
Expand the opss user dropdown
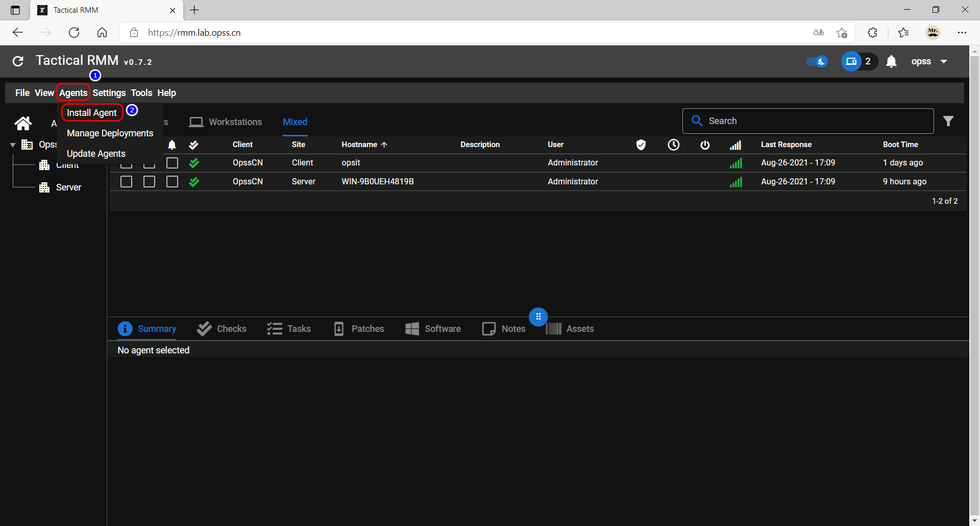pyautogui.click(x=929, y=61)
